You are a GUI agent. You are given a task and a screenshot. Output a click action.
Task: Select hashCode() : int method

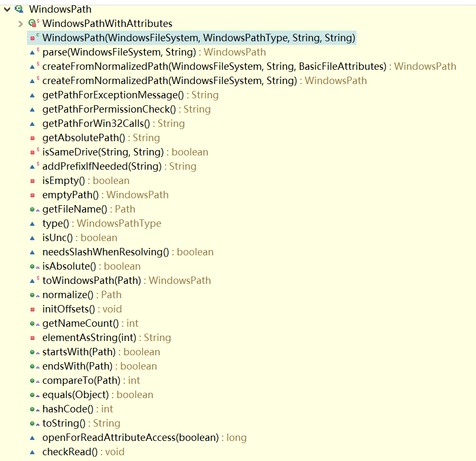click(x=78, y=409)
